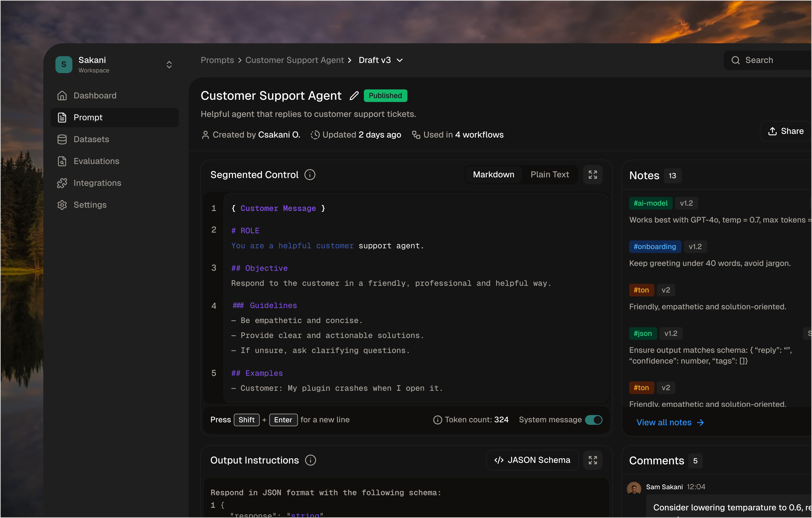
Task: Click the Enter key hint
Action: tap(283, 420)
